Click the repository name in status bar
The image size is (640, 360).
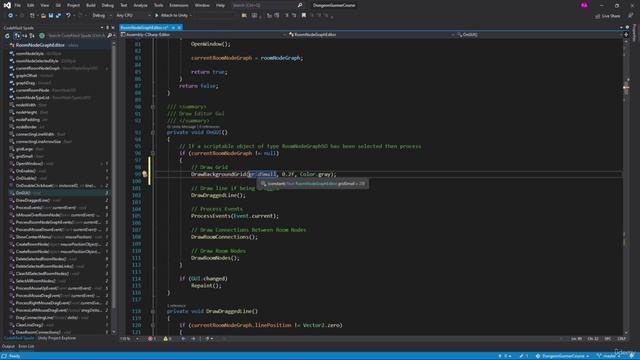[x=564, y=356]
